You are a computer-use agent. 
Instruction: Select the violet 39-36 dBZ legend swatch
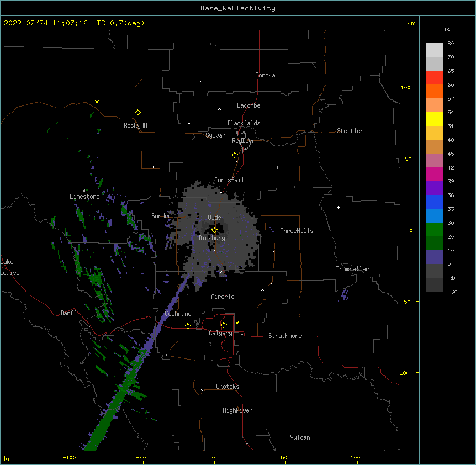point(434,188)
